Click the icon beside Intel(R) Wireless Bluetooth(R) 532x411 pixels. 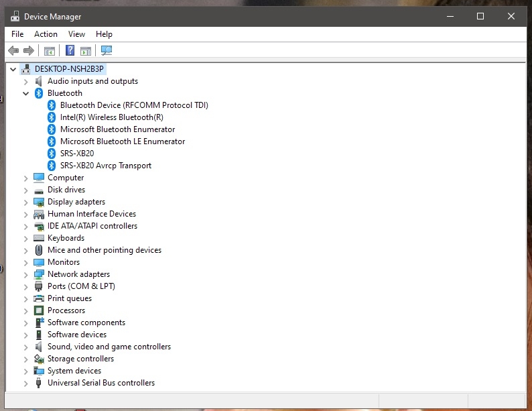click(x=51, y=117)
